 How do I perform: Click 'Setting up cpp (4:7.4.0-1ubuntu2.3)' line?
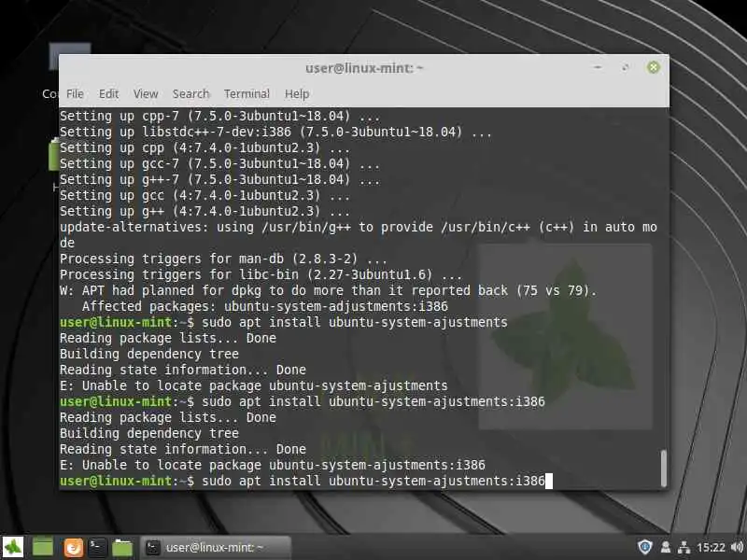pyautogui.click(x=204, y=147)
